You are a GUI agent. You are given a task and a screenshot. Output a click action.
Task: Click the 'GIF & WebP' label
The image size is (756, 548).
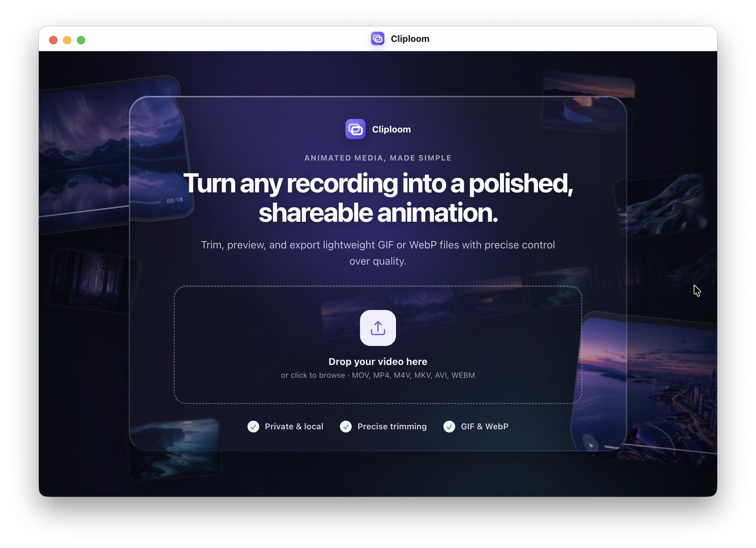pyautogui.click(x=484, y=427)
